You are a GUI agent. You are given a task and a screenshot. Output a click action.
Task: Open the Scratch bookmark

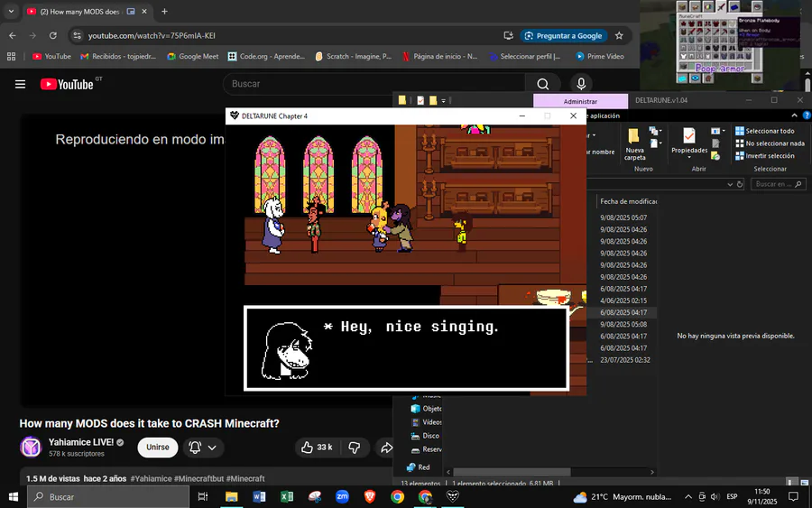coord(353,57)
